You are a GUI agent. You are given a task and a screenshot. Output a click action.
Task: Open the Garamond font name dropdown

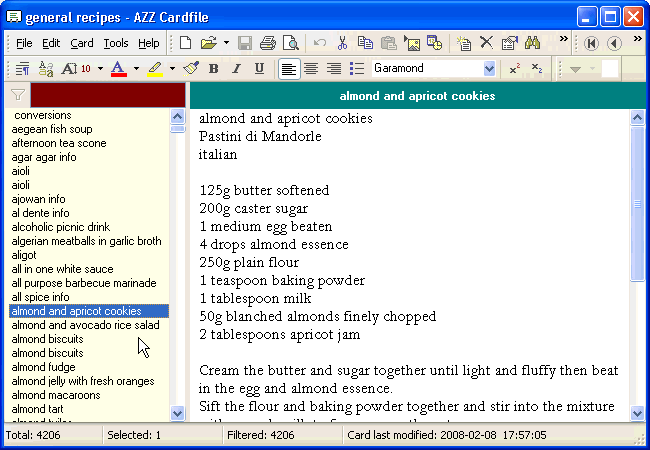pos(490,68)
